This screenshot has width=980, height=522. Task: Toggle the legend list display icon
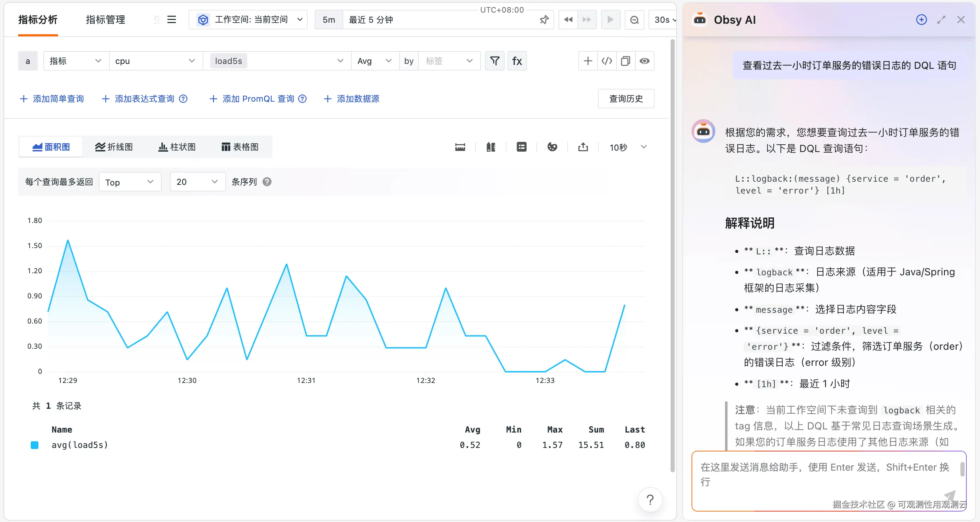[x=521, y=147]
